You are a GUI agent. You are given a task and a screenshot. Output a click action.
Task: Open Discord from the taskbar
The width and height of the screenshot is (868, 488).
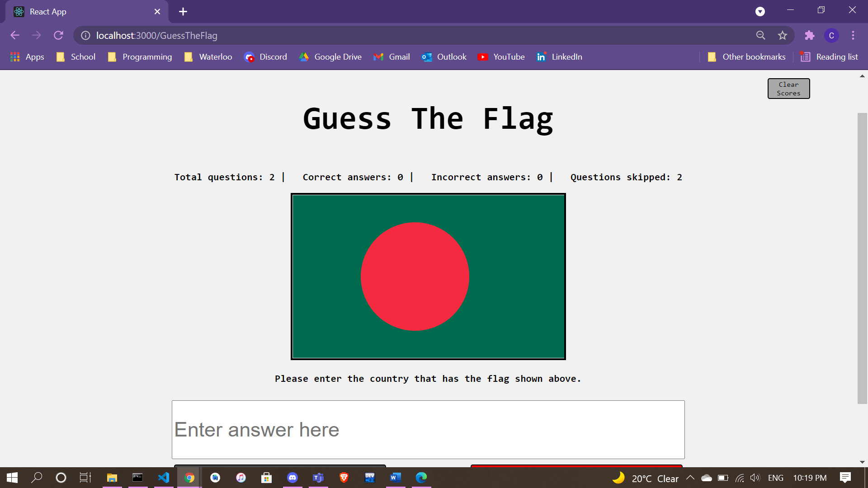pyautogui.click(x=293, y=478)
